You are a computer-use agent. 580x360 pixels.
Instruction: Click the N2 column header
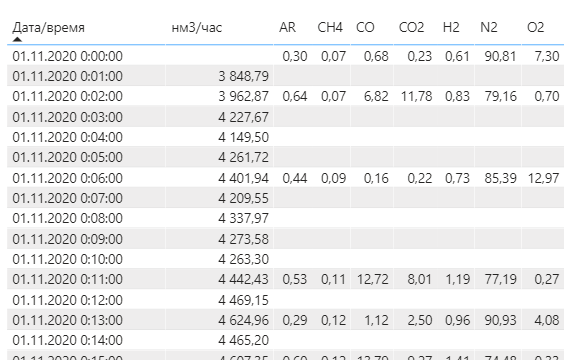(489, 27)
